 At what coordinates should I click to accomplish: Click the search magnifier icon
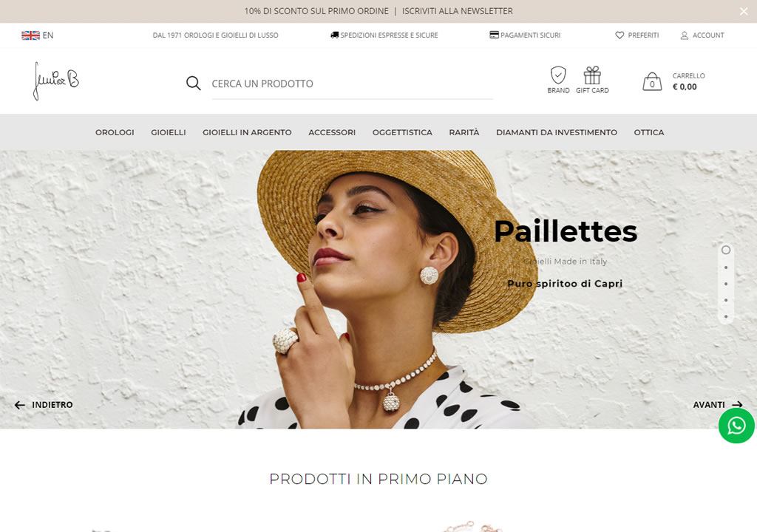193,83
